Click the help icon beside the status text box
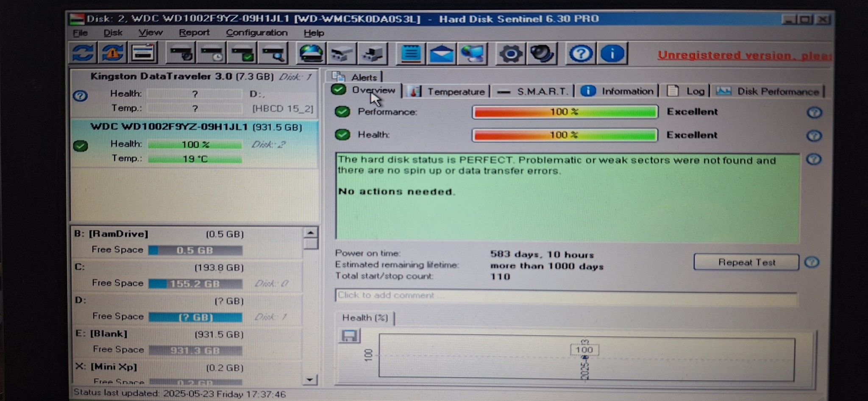This screenshot has width=868, height=401. (x=814, y=159)
